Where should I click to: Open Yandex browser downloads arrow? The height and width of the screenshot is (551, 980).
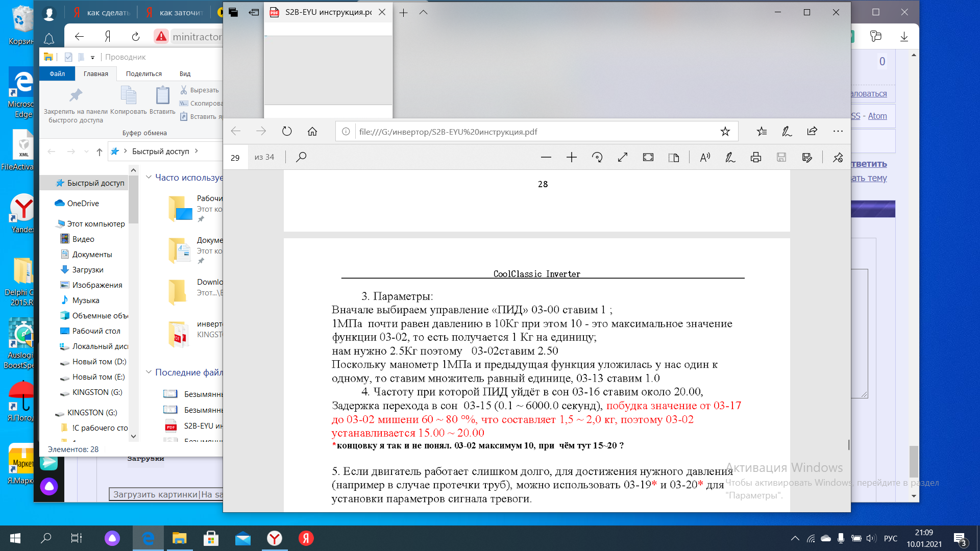pos(904,36)
